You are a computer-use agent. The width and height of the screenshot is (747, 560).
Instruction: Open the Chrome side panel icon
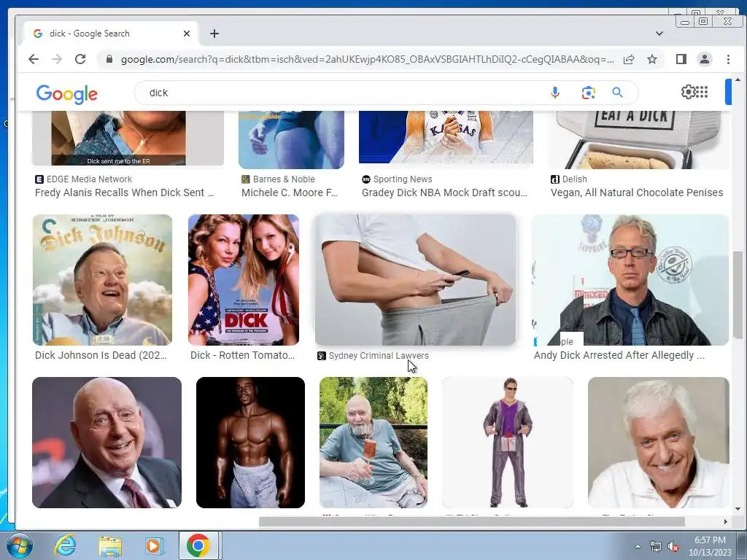[x=681, y=59]
